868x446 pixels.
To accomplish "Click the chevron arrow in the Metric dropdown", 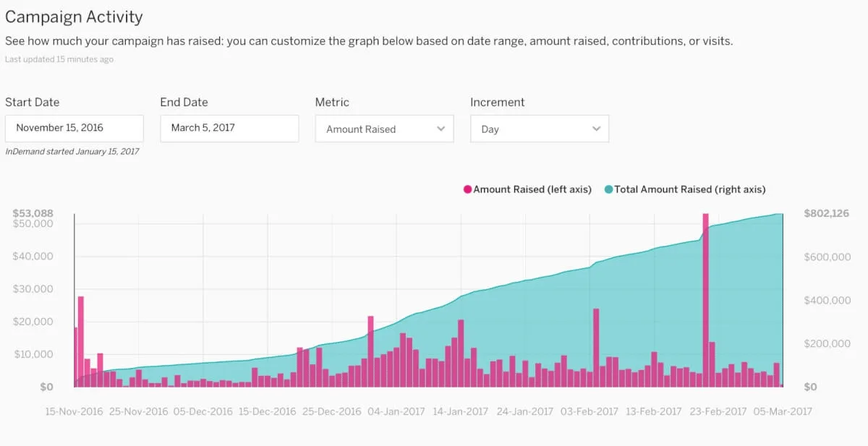I will pos(441,129).
